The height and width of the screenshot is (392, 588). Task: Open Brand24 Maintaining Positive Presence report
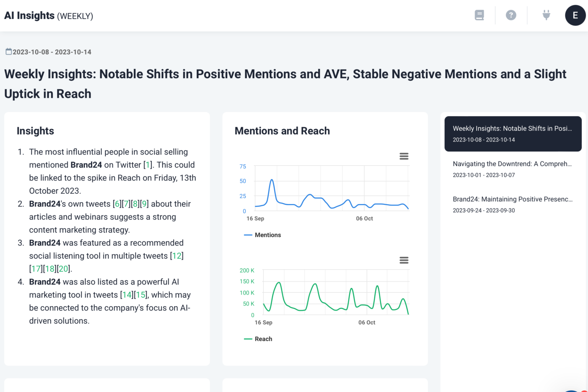(x=513, y=204)
